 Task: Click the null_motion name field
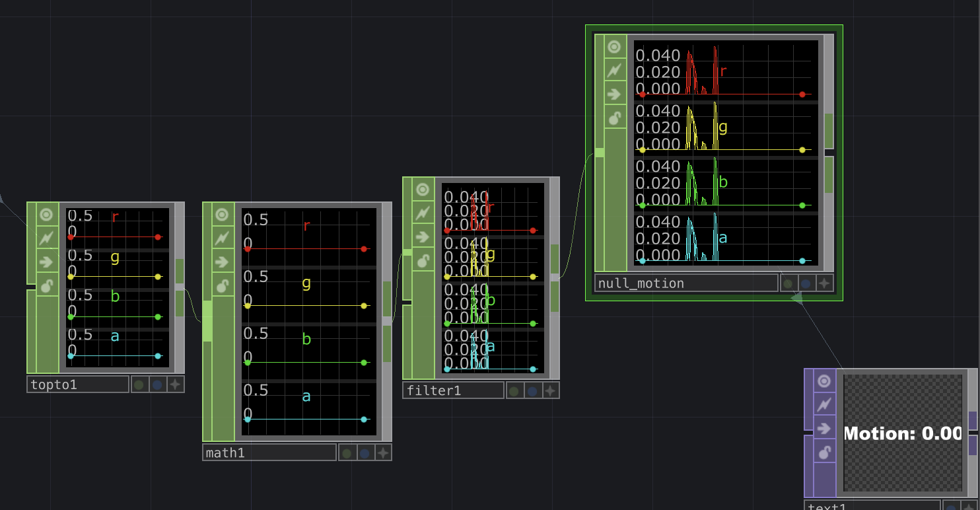point(687,283)
